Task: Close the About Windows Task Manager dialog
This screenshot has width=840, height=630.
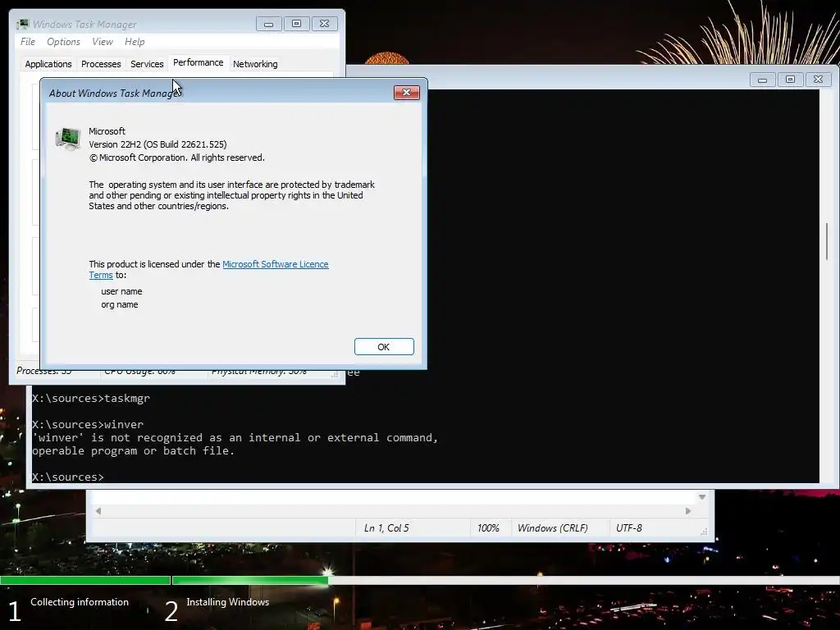Action: 407,93
